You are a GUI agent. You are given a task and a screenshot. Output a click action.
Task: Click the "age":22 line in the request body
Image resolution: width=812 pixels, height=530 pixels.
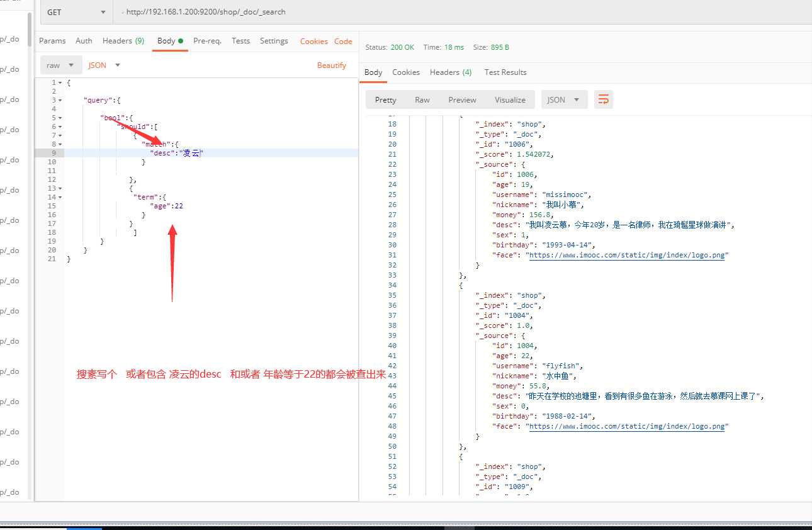(x=166, y=206)
